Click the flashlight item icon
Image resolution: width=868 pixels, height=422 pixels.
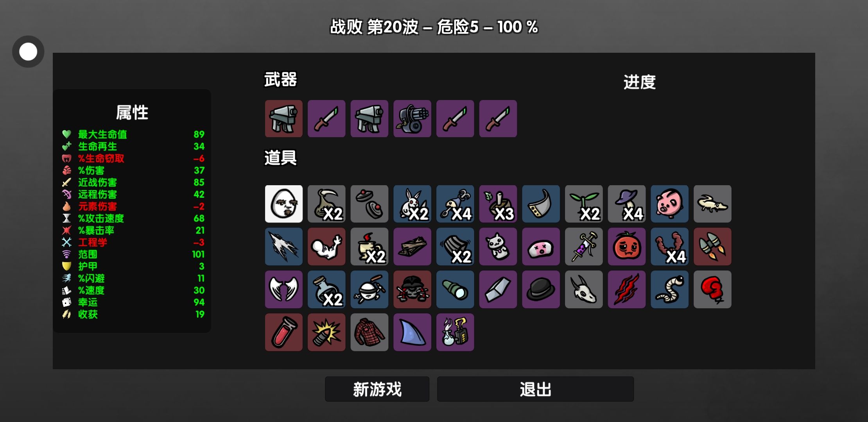(x=455, y=290)
